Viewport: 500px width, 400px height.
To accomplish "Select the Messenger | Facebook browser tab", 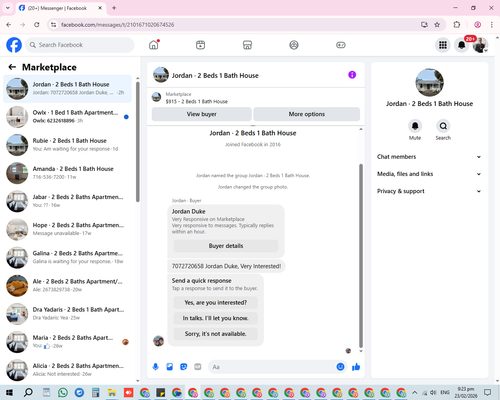I will point(61,8).
